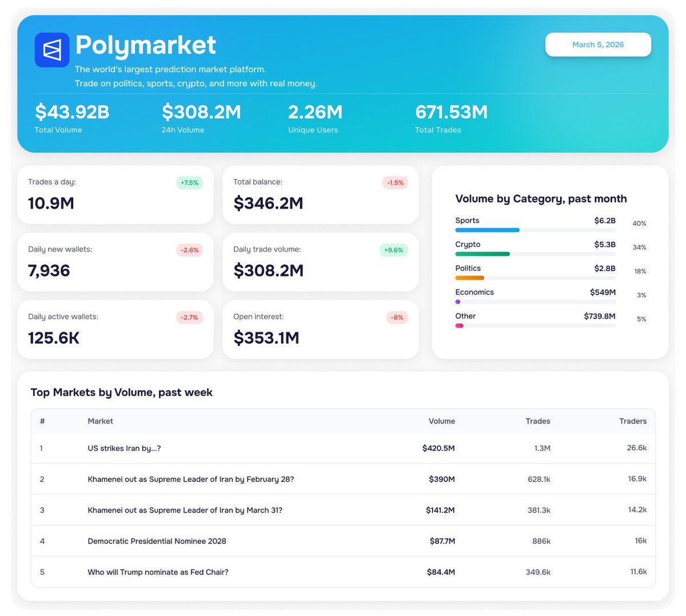Select the Who will Trump nominate as Fed Chair row
The height and width of the screenshot is (616, 686).
coord(157,572)
